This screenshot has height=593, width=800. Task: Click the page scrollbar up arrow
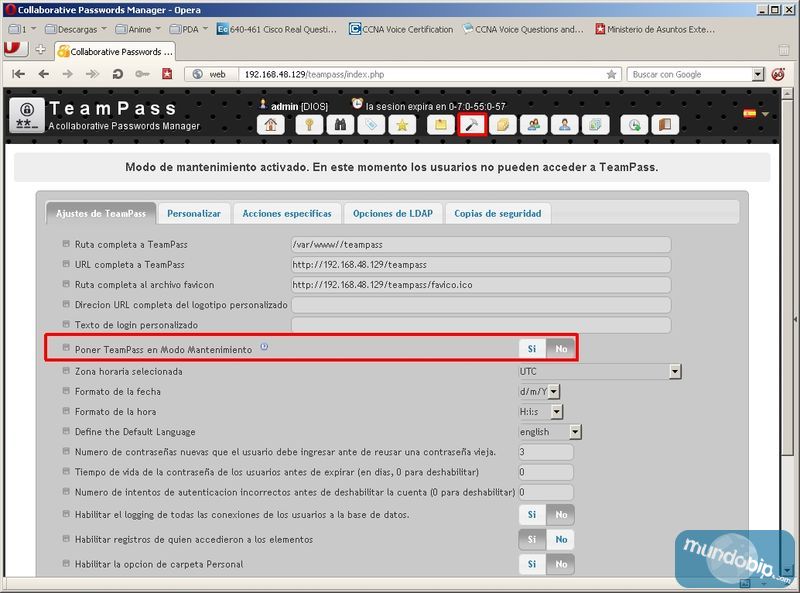coord(787,93)
